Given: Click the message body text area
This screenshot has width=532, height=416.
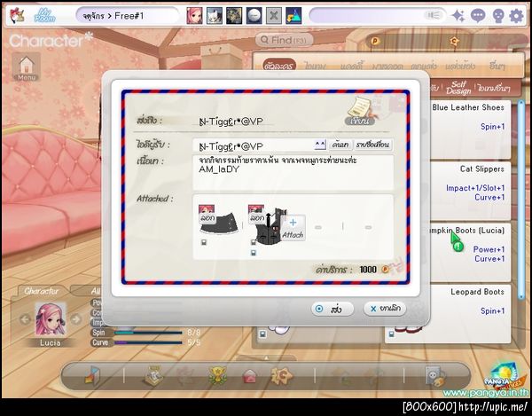Looking at the screenshot, I should pos(293,172).
